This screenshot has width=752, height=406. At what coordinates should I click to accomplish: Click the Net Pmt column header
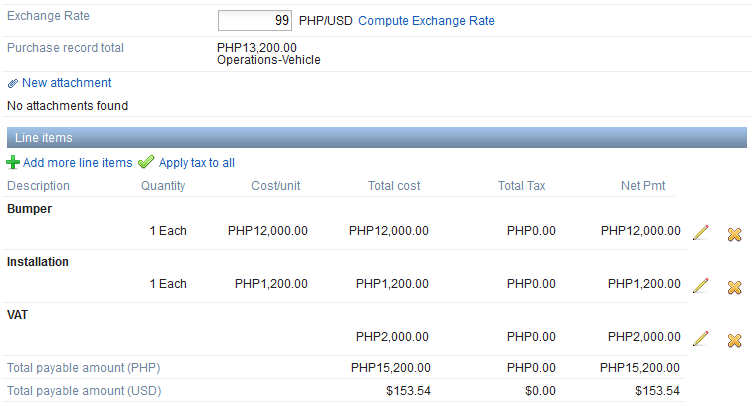pyautogui.click(x=642, y=186)
